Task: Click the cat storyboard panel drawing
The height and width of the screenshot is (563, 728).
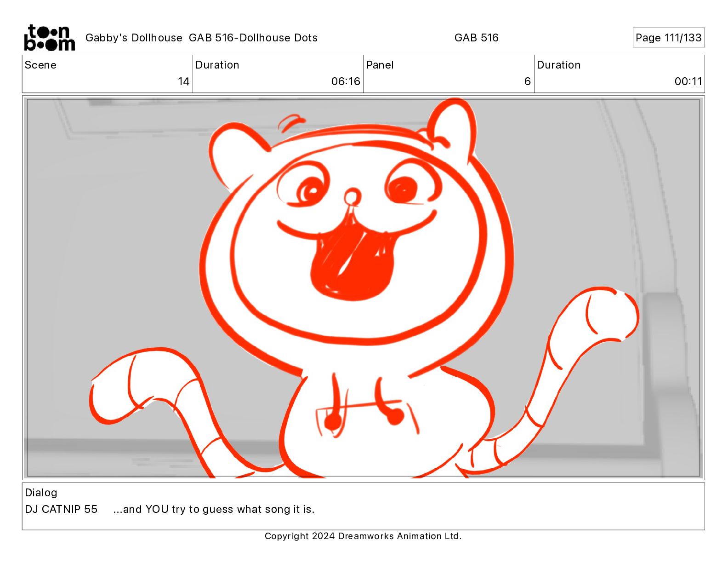Action: pyautogui.click(x=363, y=288)
